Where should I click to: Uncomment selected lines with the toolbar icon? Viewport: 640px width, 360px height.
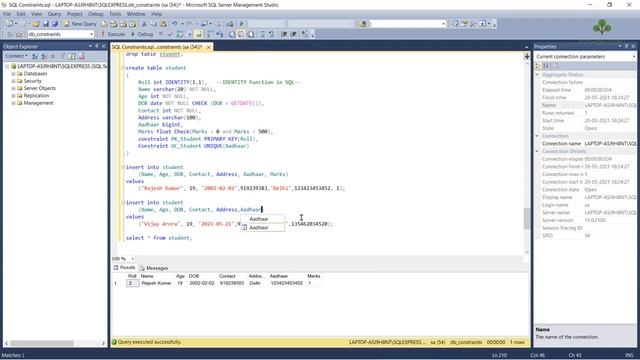coord(271,34)
